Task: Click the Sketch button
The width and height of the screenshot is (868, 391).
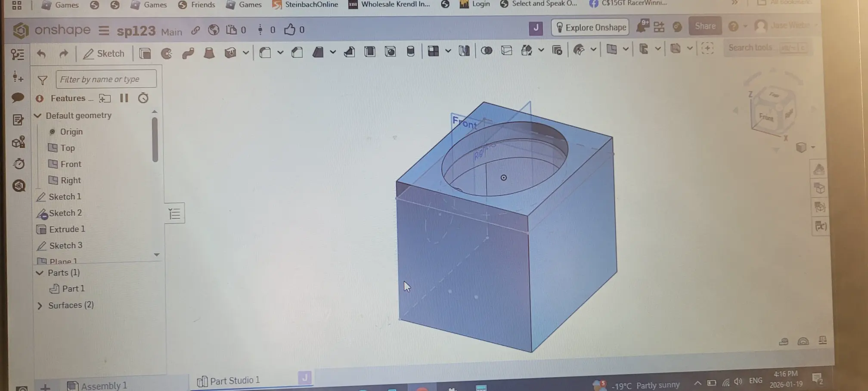Action: (104, 54)
